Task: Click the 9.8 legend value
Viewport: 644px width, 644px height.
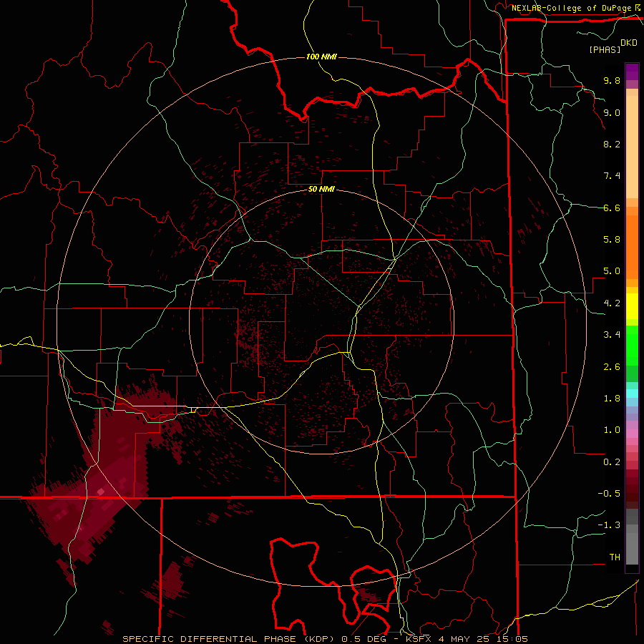Action: 612,81
